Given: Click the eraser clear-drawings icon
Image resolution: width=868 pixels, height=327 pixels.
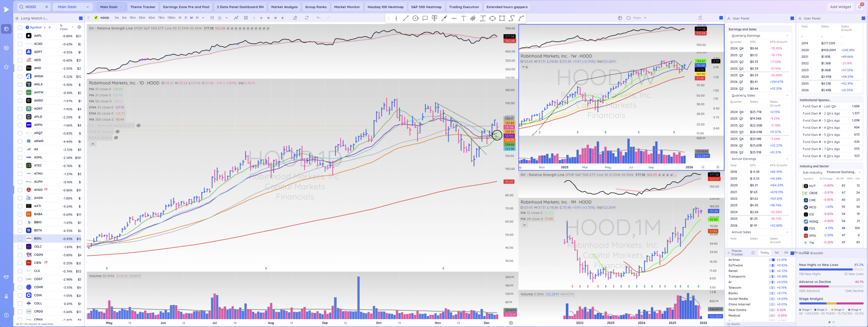Looking at the screenshot, I should click(295, 18).
